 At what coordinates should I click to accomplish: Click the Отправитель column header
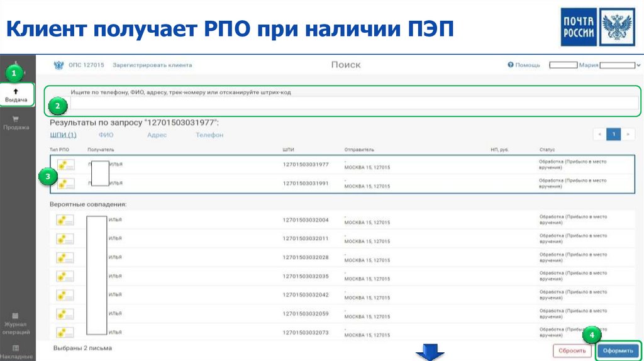coord(359,150)
